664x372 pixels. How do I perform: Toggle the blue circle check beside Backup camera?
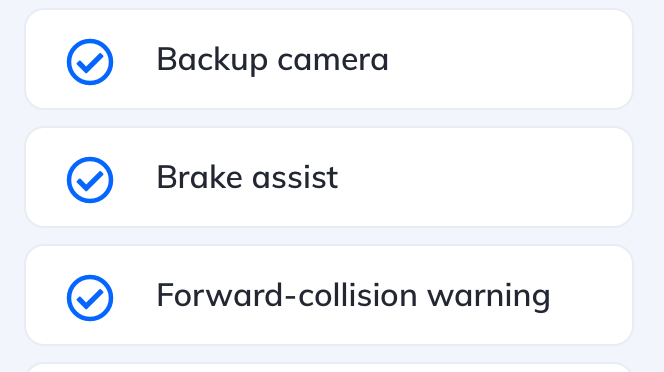(x=90, y=62)
